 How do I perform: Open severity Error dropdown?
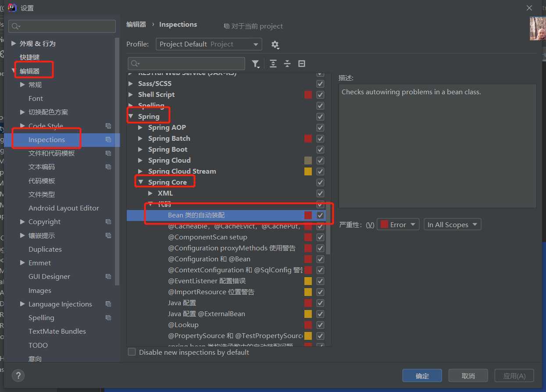[398, 225]
